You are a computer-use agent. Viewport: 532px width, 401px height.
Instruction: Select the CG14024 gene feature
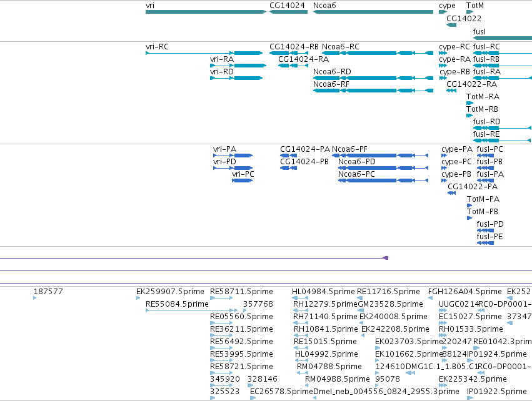288,12
